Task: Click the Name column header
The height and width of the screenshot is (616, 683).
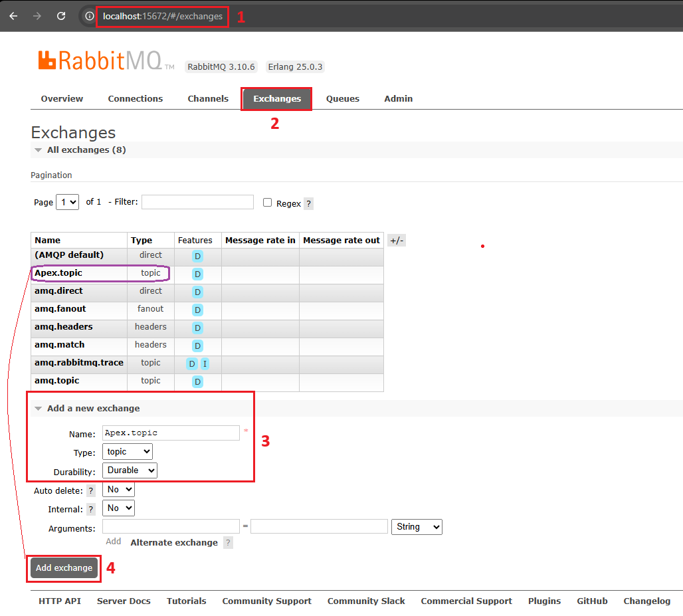Action: pos(47,240)
